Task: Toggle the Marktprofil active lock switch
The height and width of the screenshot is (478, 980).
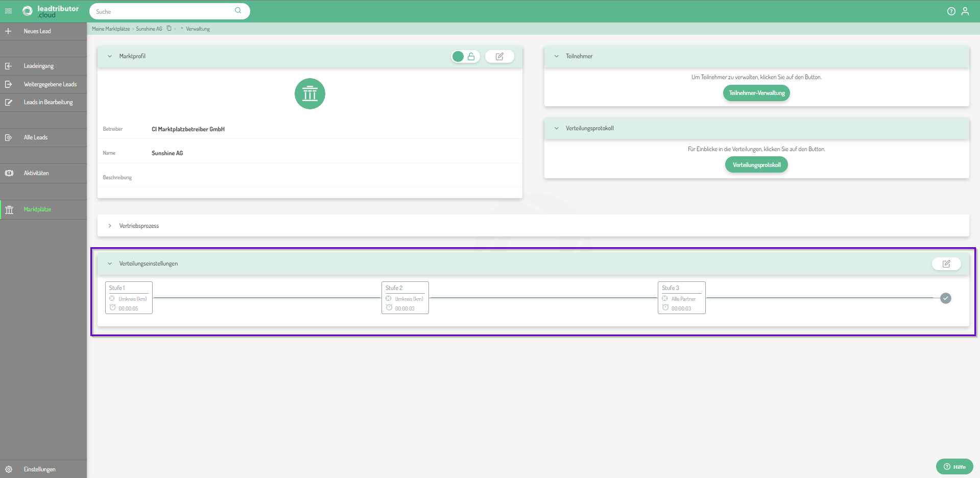Action: tap(465, 57)
